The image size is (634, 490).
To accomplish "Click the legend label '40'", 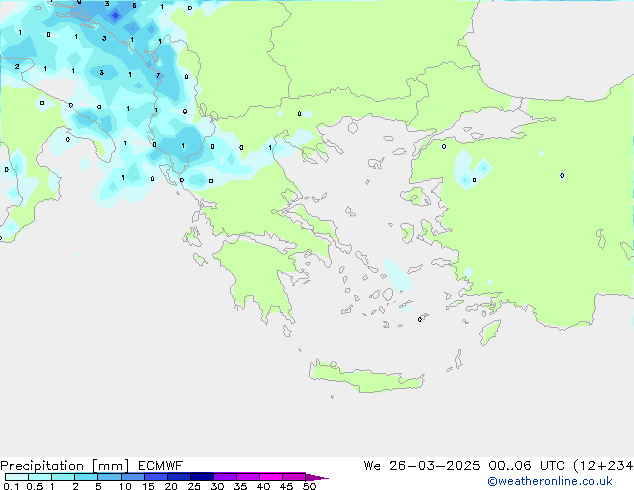I will (263, 486).
